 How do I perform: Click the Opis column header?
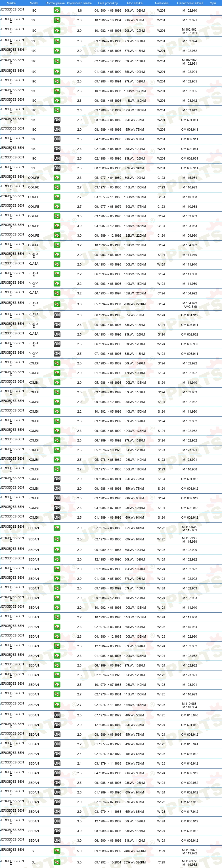pyautogui.click(x=213, y=3)
